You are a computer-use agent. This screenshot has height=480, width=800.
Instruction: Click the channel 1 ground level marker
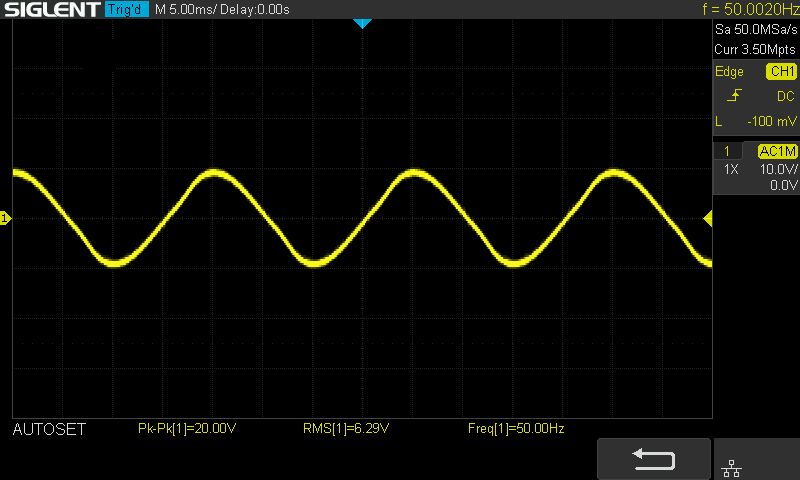pos(5,218)
